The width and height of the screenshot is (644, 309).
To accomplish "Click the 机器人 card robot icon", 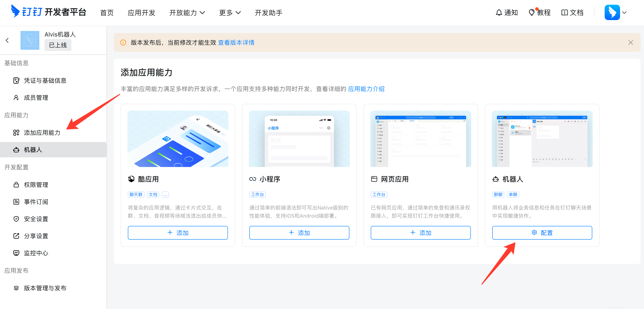I will [x=495, y=179].
